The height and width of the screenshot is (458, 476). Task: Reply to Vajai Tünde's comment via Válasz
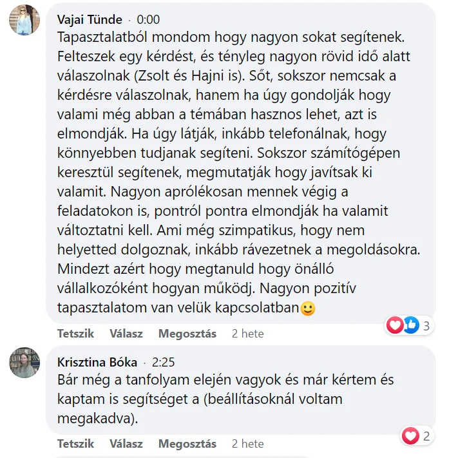tap(126, 334)
